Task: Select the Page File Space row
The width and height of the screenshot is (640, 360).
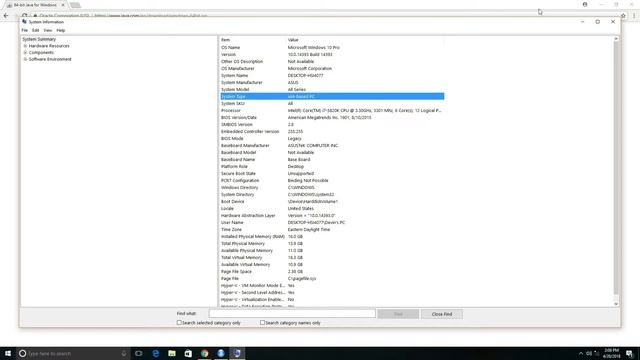Action: tap(332, 271)
